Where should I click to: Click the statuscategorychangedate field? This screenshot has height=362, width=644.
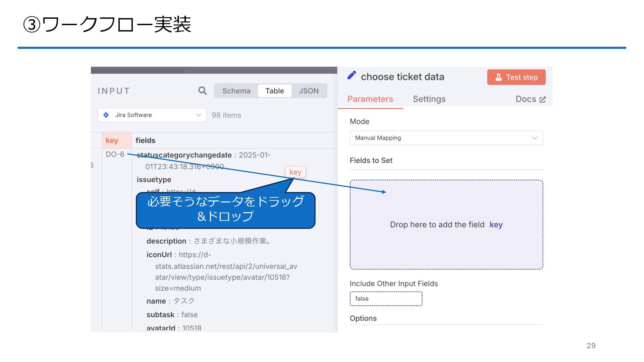coord(184,155)
